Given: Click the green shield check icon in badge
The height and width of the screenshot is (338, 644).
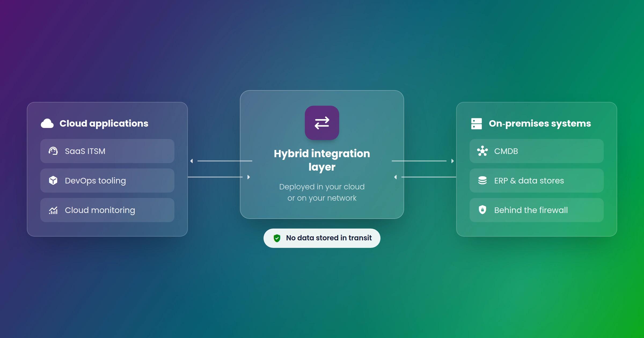Looking at the screenshot, I should click(277, 238).
